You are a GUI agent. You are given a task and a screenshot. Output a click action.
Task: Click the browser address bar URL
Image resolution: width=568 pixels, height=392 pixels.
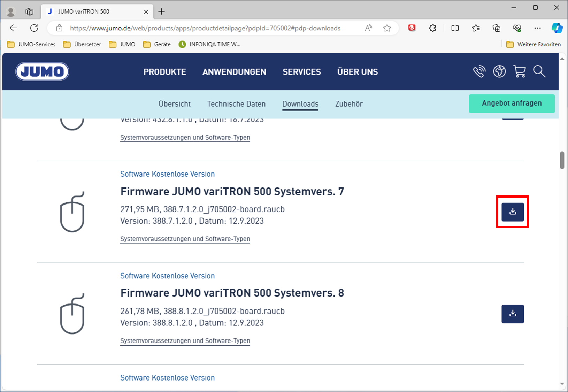(205, 28)
